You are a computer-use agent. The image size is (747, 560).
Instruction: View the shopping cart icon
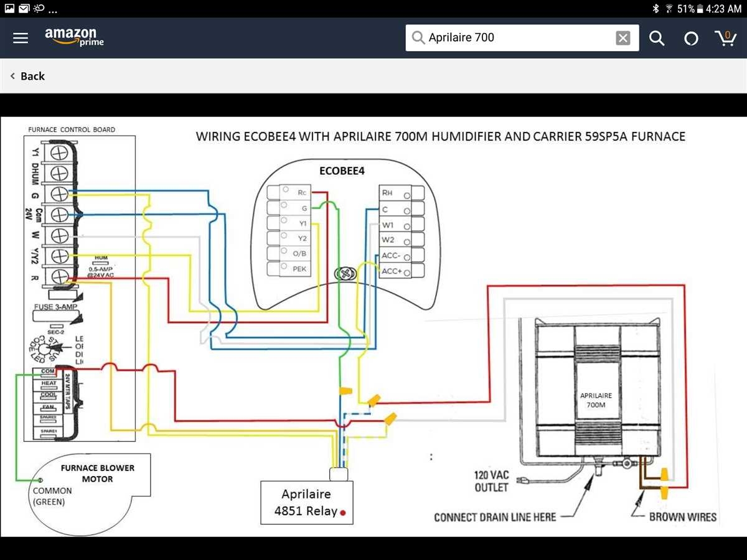point(726,38)
